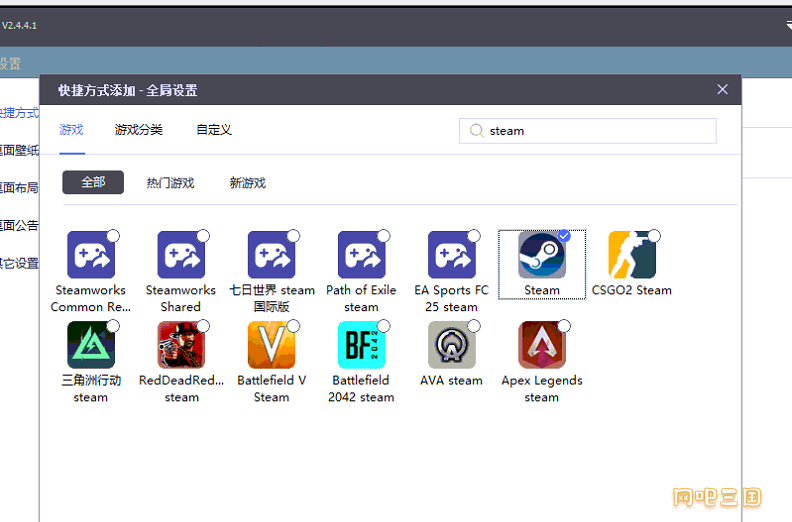Select the RedDeadRedemption steam icon
The height and width of the screenshot is (522, 792).
(181, 345)
